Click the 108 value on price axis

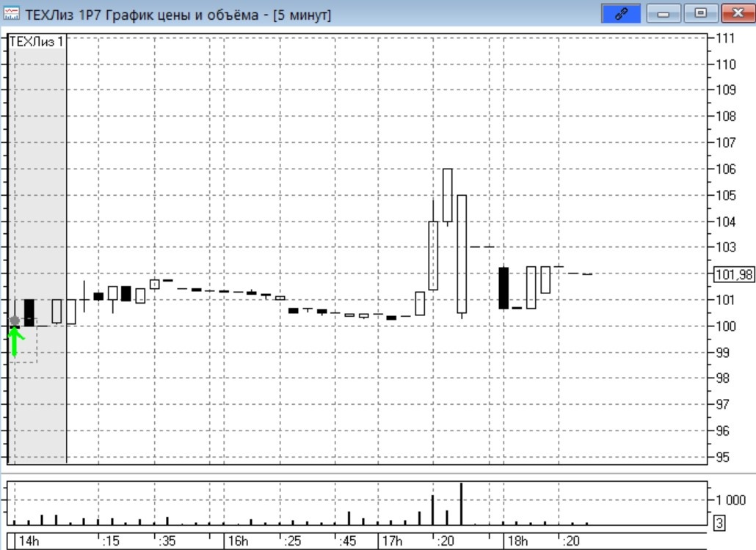tap(725, 116)
